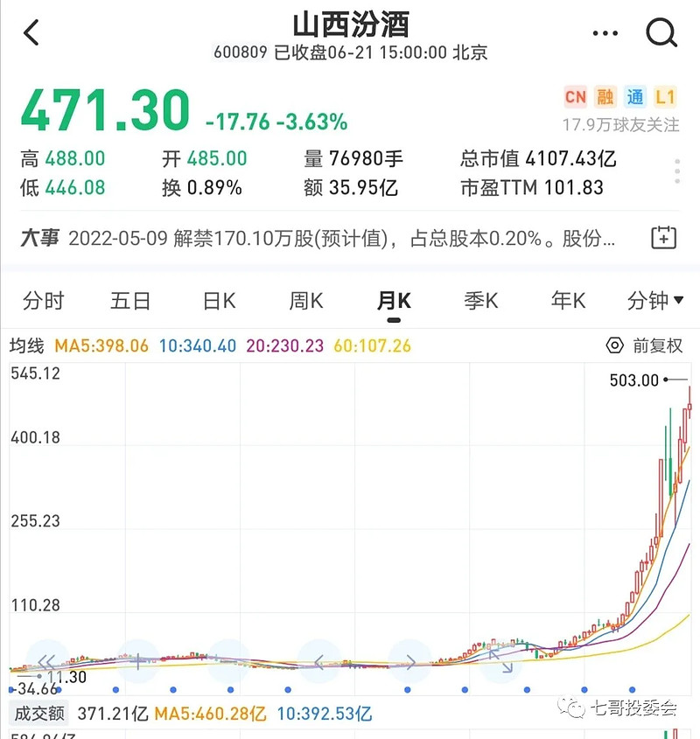Tap the 高 488.00 value
The width and height of the screenshot is (700, 739).
tap(63, 159)
